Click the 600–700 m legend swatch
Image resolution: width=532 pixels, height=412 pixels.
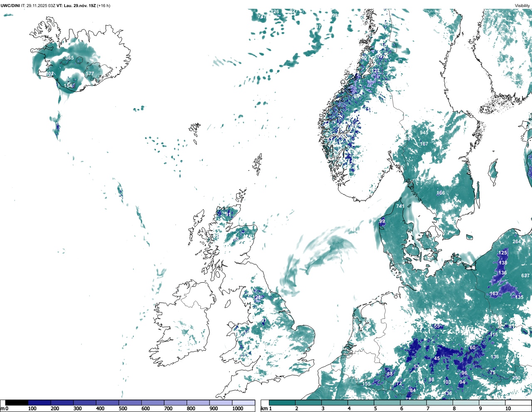[153, 402]
